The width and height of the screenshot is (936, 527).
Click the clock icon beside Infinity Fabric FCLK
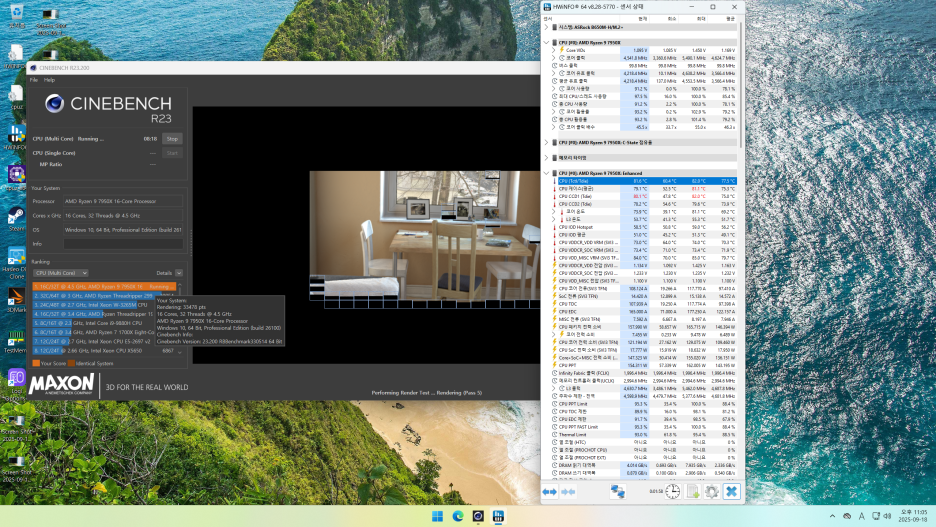[555, 373]
